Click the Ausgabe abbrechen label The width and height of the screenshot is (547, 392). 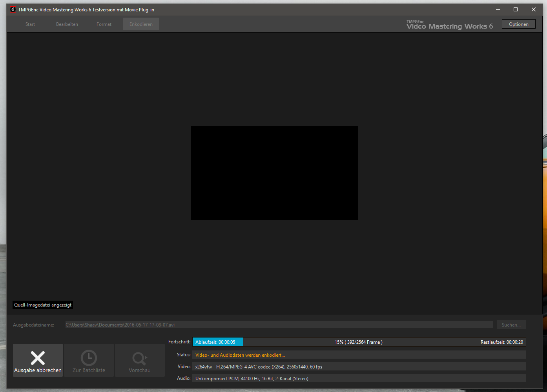(38, 370)
